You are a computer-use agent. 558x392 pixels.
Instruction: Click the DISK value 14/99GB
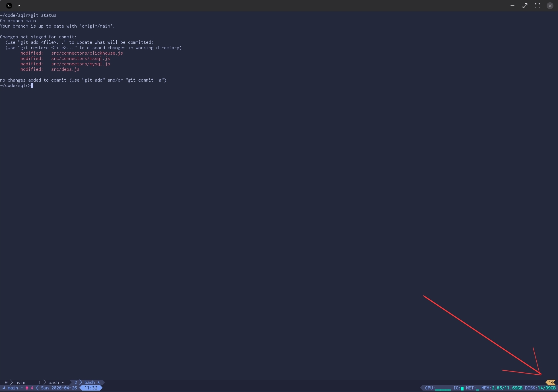pos(547,388)
